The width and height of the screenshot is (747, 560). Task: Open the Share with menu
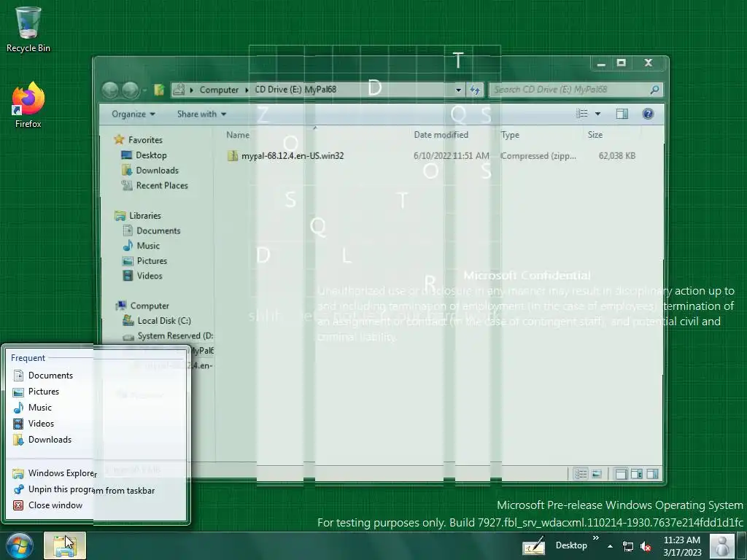201,114
